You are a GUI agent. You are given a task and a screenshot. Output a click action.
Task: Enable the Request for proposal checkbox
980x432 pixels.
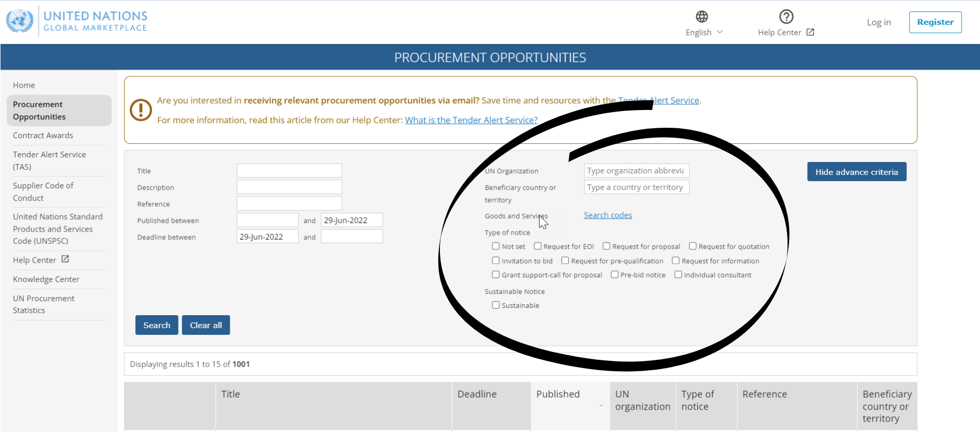pos(606,246)
